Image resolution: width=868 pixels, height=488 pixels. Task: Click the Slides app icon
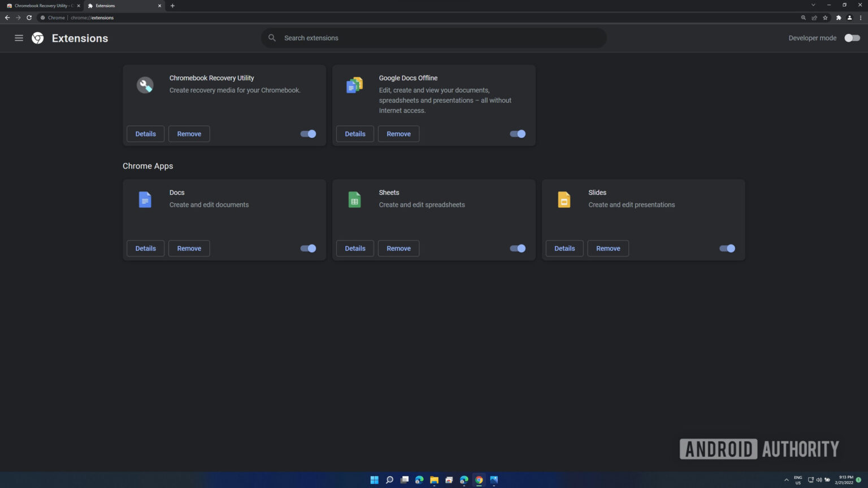(564, 199)
